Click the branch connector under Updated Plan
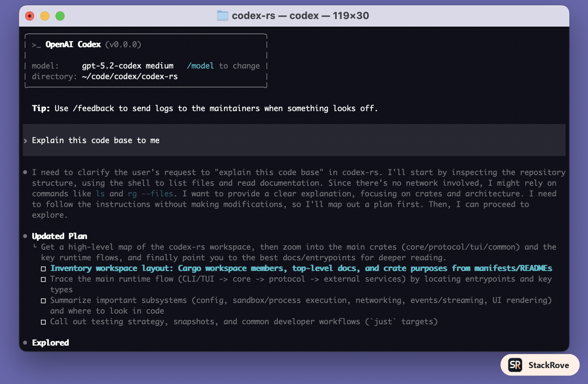This screenshot has width=588, height=384. (34, 246)
